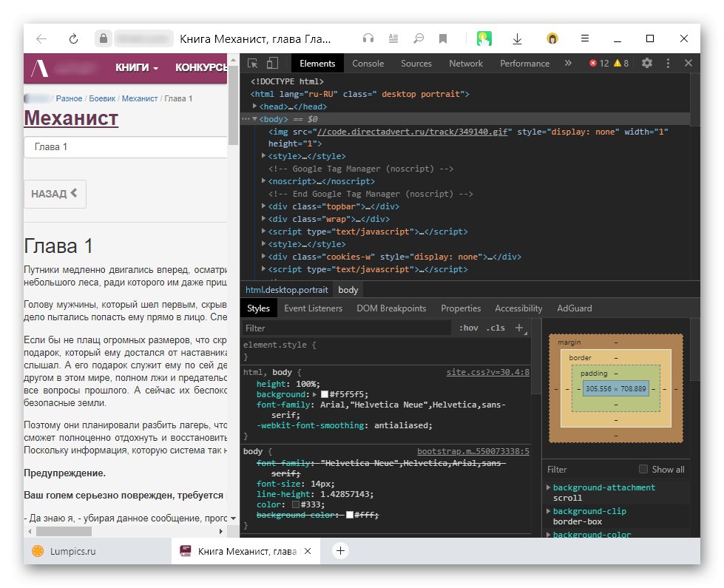Click the headphones read-aloud icon
Viewport: 724px width, 588px height.
tap(368, 38)
